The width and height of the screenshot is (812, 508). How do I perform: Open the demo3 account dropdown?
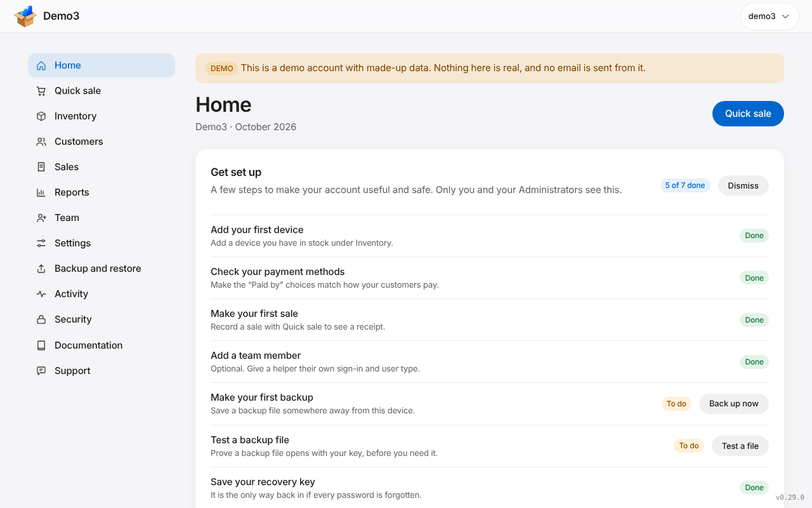click(x=769, y=17)
